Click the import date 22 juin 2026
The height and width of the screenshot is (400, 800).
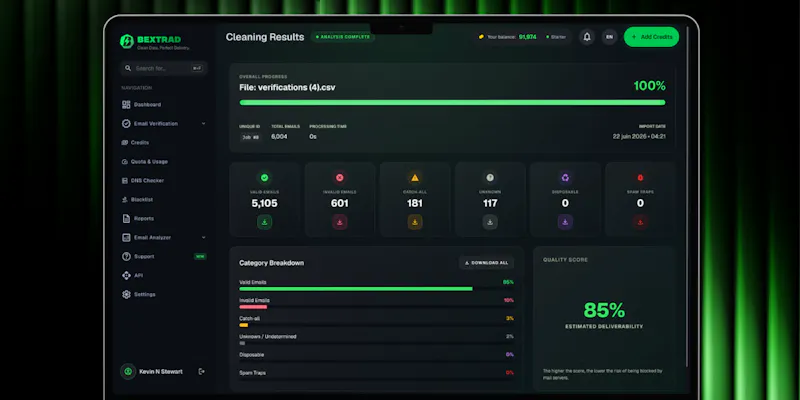click(639, 137)
